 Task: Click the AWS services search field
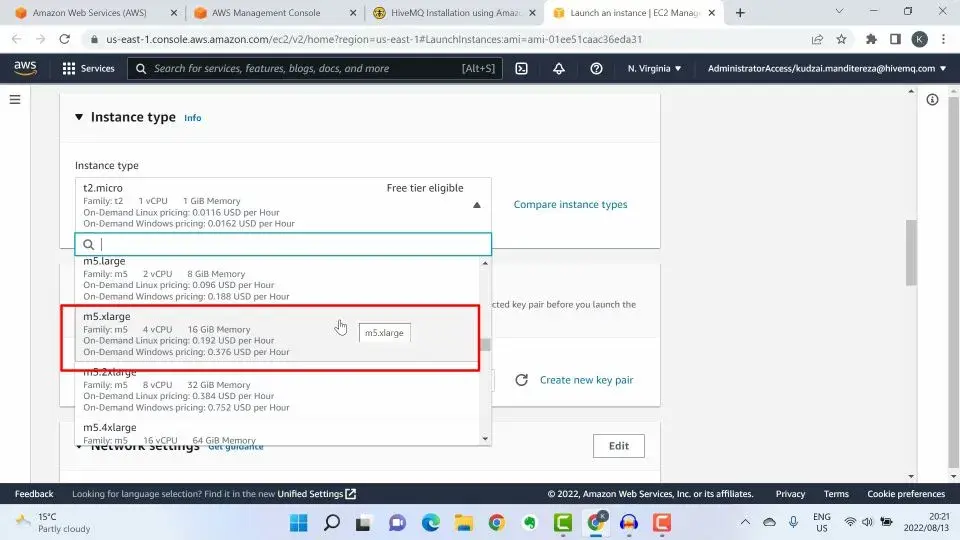(315, 69)
